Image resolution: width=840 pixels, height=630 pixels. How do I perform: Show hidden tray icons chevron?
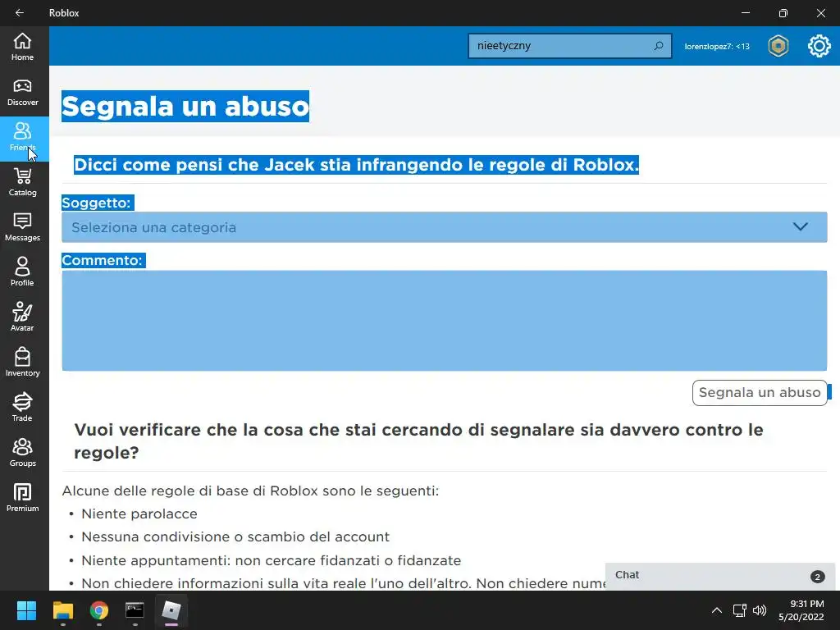click(716, 610)
